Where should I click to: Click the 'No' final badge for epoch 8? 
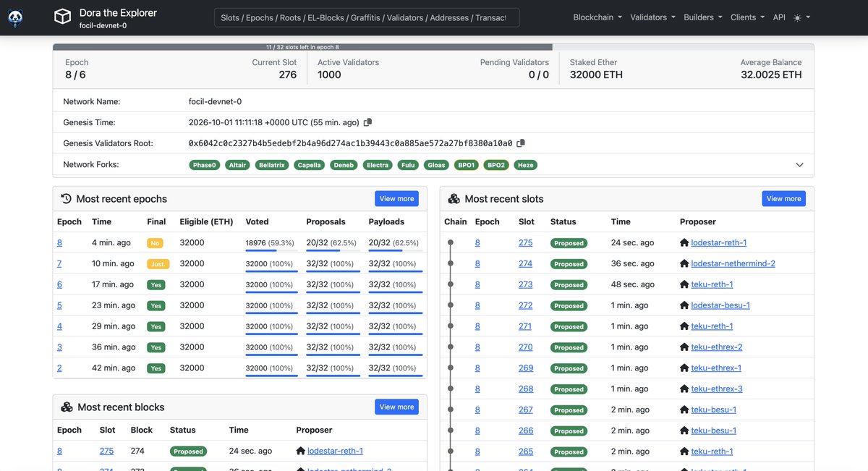[x=155, y=243]
